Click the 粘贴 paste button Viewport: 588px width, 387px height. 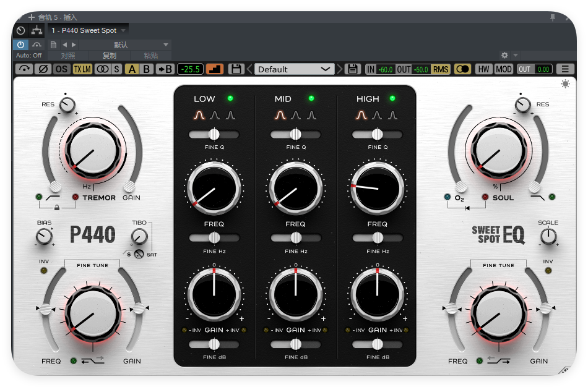pos(151,56)
